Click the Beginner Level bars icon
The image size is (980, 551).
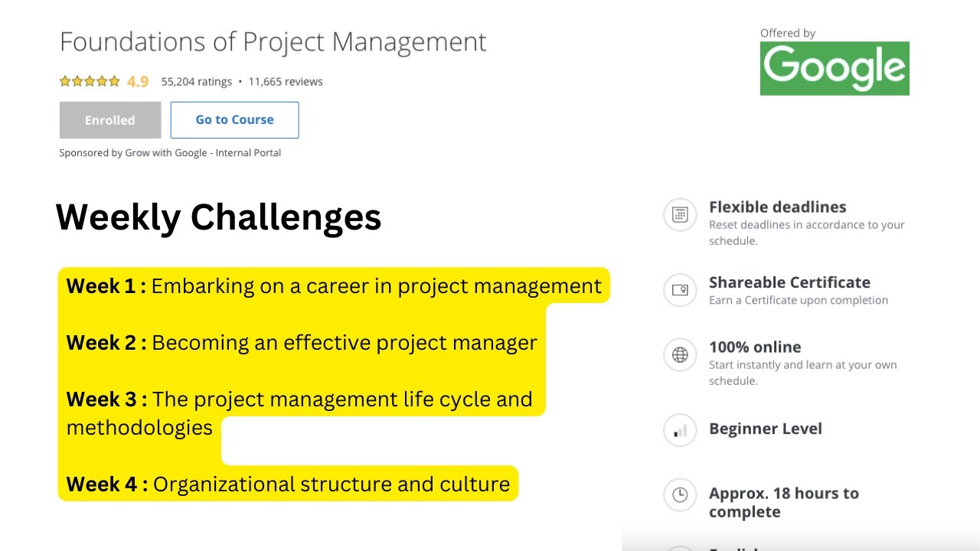tap(680, 431)
